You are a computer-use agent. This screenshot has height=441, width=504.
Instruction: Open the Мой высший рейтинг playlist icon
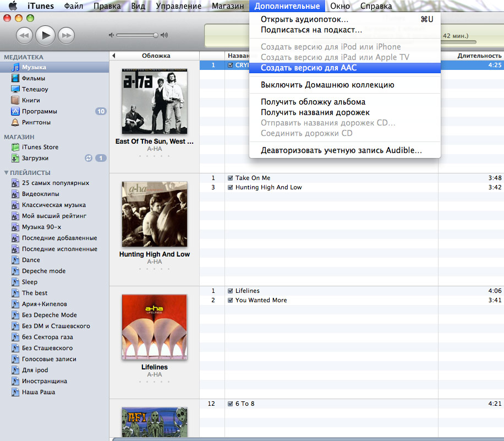15,216
